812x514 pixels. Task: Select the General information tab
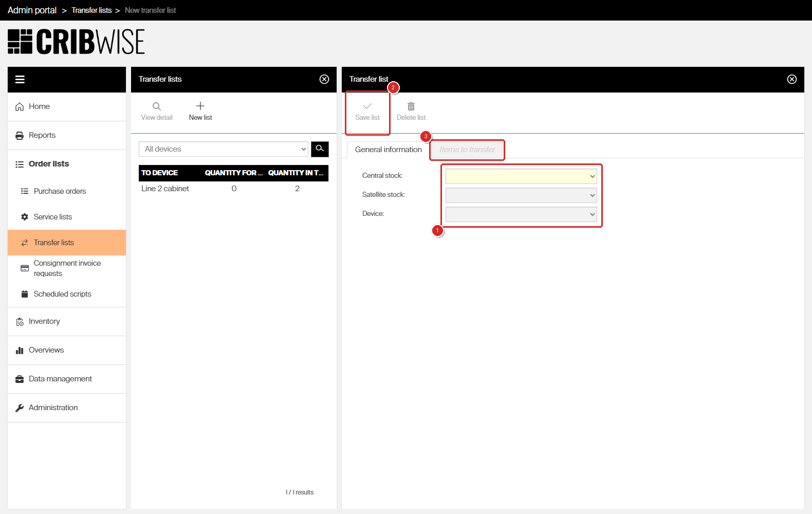point(389,150)
